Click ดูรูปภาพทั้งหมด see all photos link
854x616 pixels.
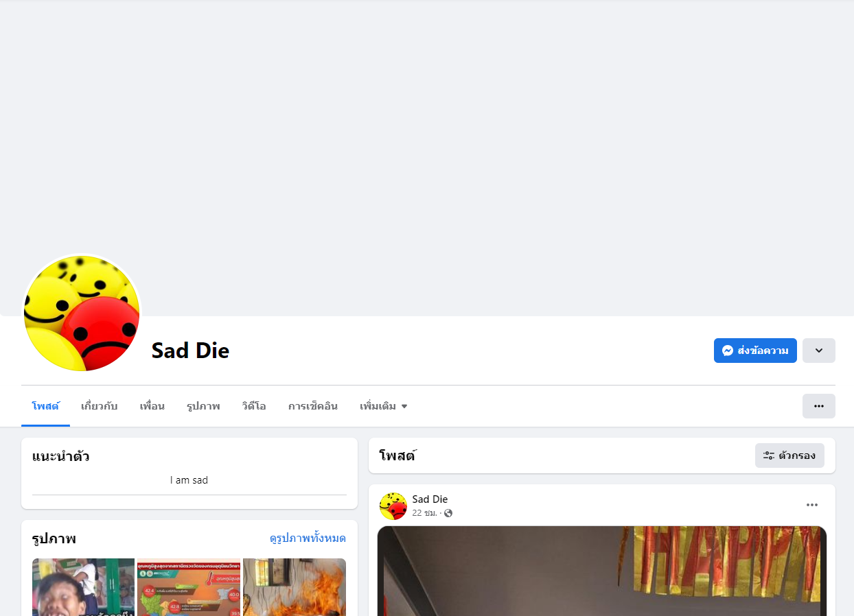(308, 538)
